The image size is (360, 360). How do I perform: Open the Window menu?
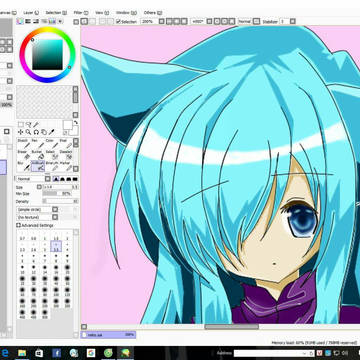point(125,13)
